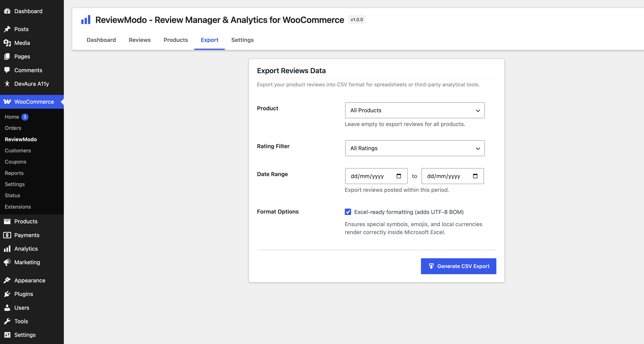
Task: Click the Excel-ready formatting label text
Action: point(409,212)
